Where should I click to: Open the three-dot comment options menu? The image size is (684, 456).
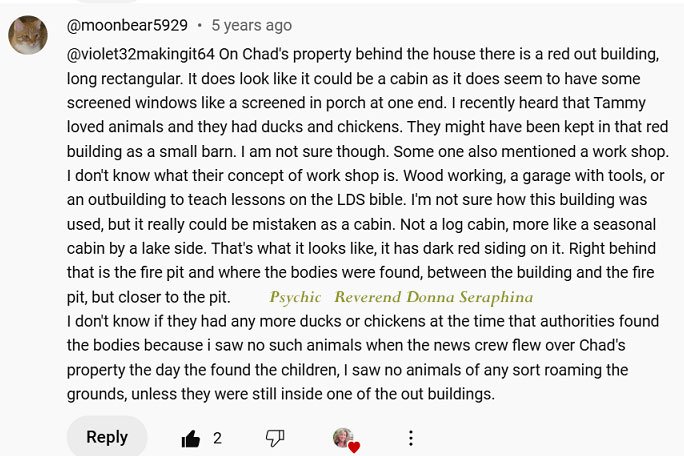410,438
